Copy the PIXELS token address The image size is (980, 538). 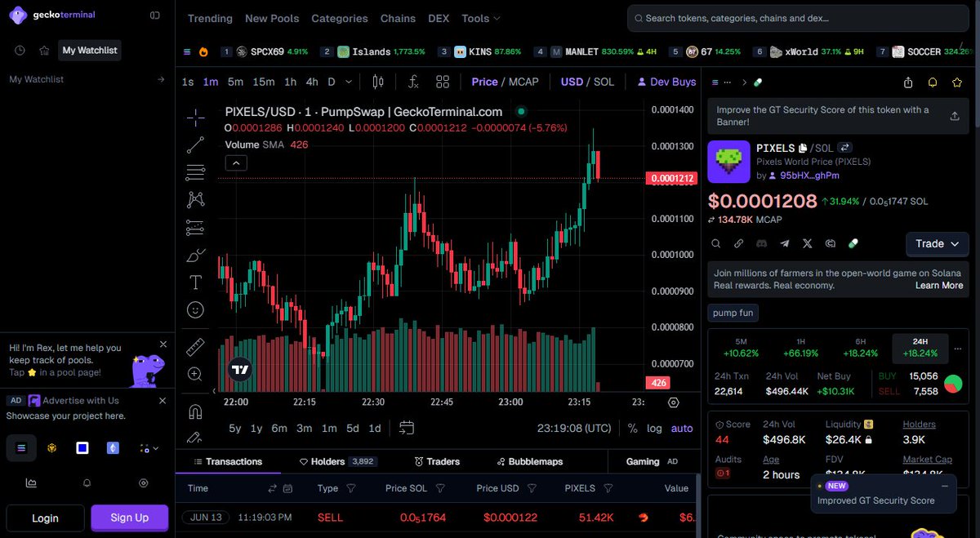[x=803, y=149]
